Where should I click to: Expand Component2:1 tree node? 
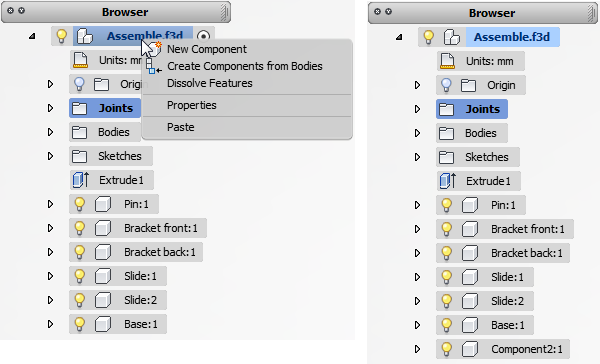[417, 349]
